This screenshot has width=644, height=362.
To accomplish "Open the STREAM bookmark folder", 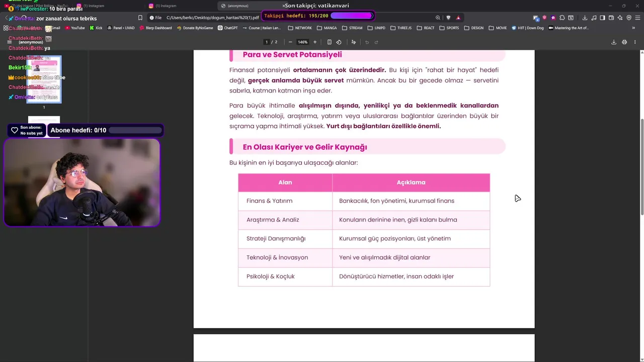I will point(352,28).
